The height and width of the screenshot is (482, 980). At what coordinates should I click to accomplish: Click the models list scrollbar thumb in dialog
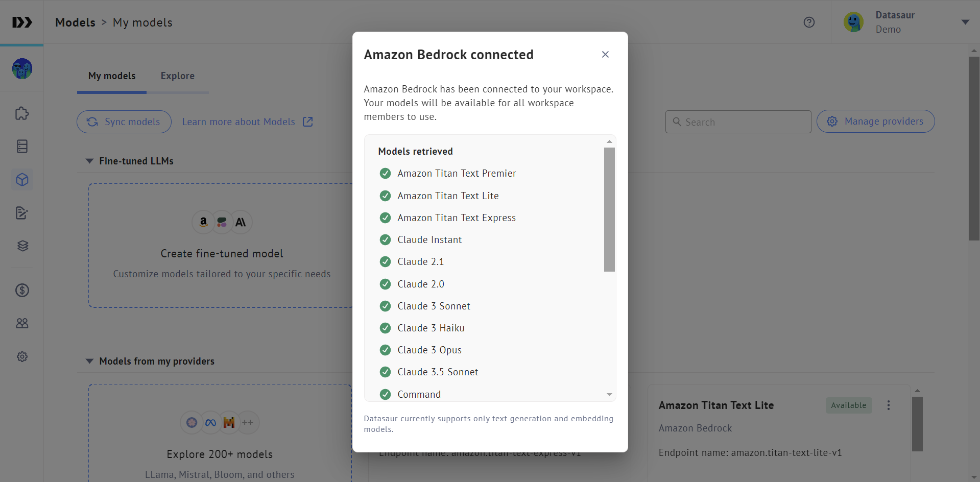[609, 209]
